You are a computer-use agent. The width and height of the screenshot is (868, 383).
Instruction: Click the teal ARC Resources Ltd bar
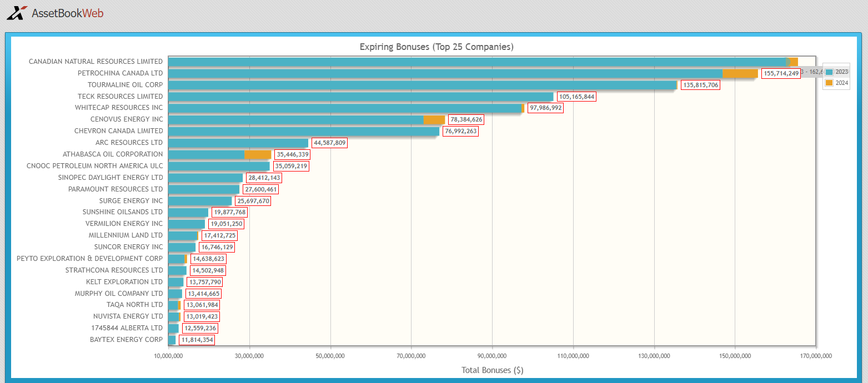[x=238, y=143]
